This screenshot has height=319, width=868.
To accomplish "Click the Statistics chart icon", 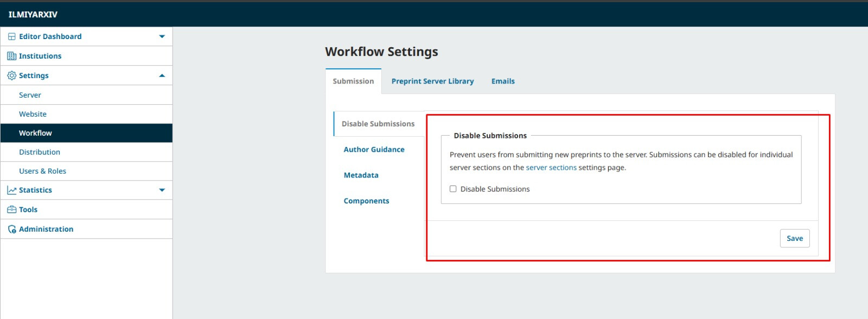I will coord(11,190).
